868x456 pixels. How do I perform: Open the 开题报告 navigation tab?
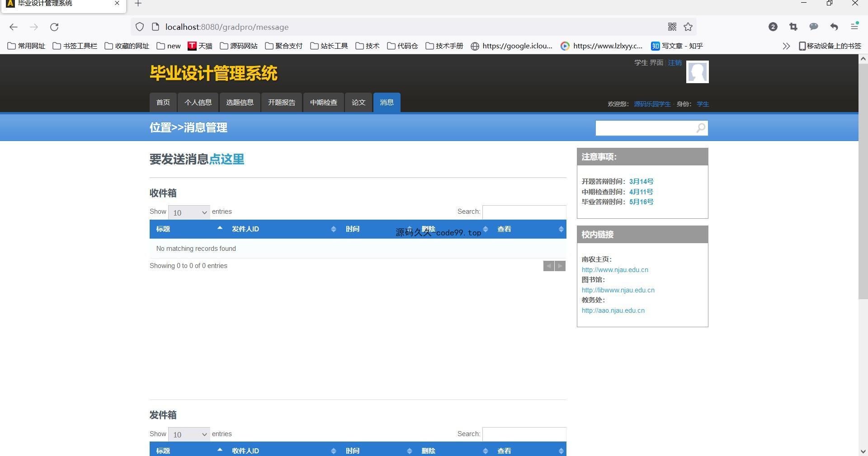[x=282, y=103]
